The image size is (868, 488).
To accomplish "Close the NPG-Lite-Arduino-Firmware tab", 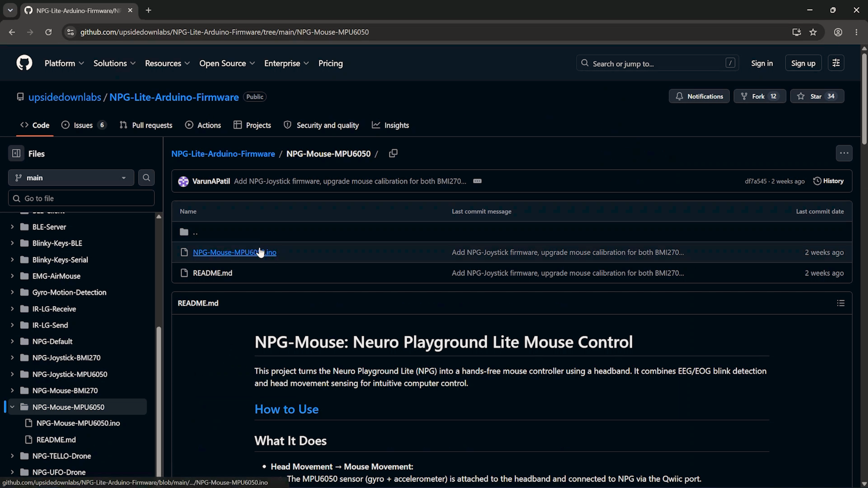I will [x=130, y=10].
